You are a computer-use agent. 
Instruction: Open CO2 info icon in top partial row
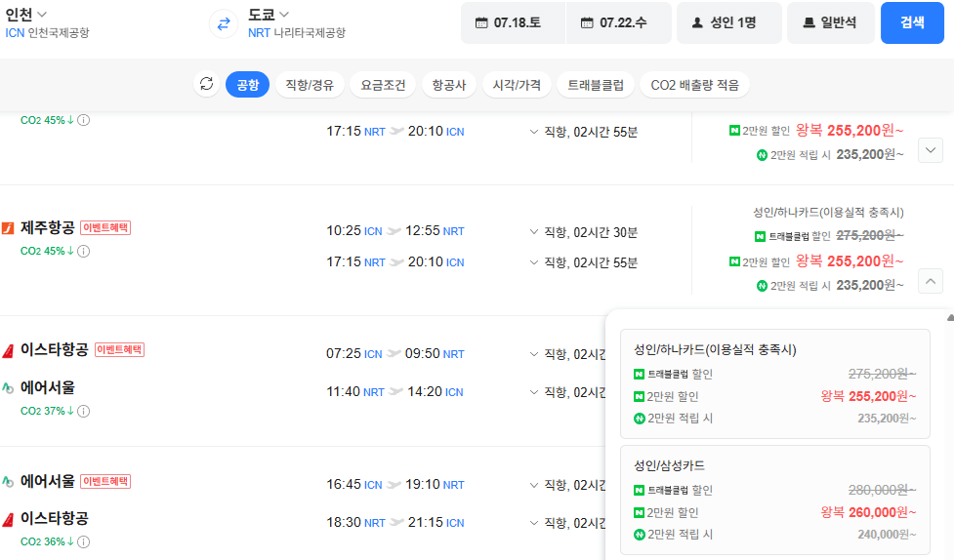pyautogui.click(x=84, y=120)
